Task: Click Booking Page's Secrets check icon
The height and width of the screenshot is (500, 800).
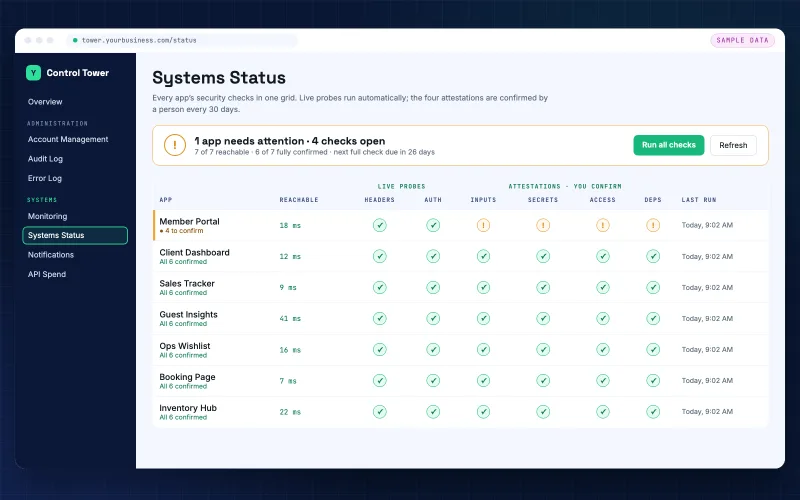Action: click(543, 381)
